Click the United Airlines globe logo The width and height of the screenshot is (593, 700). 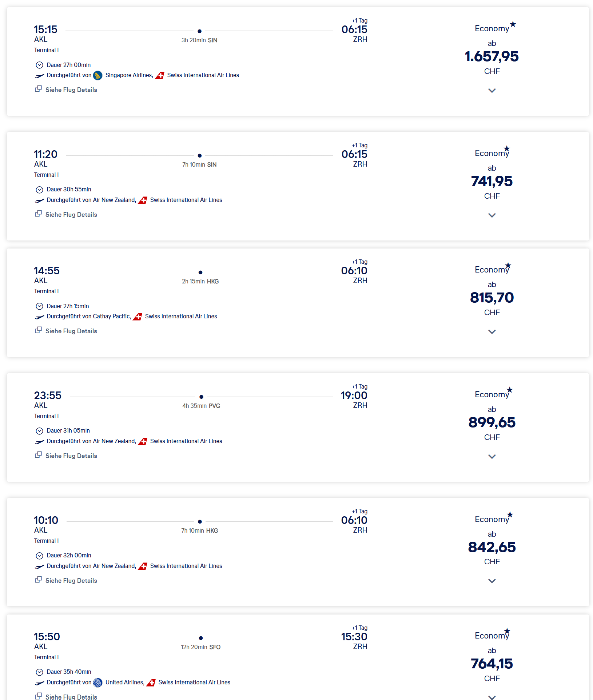[x=97, y=683]
